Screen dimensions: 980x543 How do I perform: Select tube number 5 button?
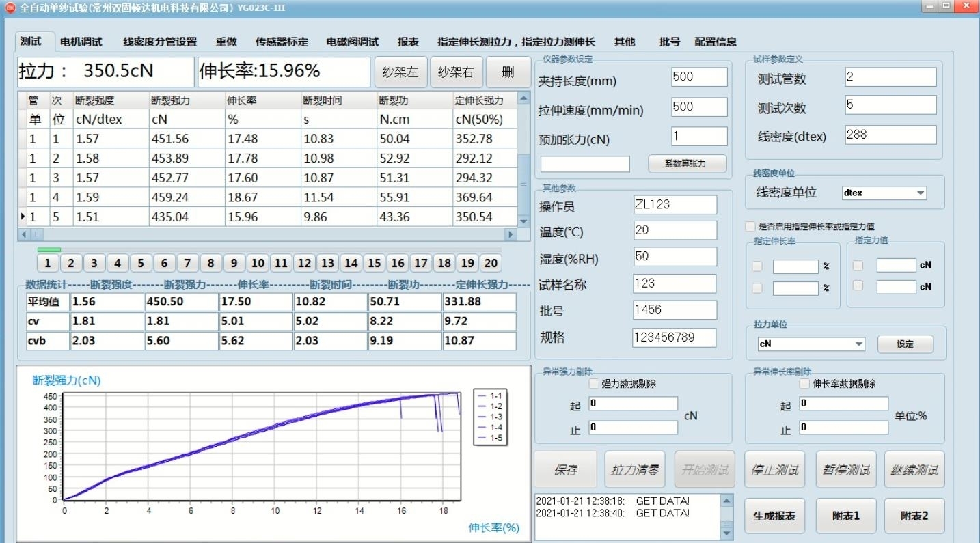click(x=140, y=263)
